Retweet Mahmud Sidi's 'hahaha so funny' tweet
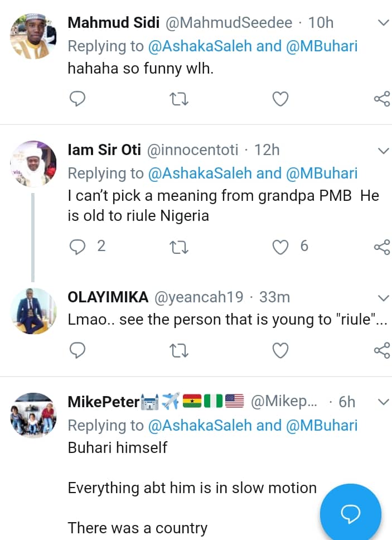 coord(178,99)
